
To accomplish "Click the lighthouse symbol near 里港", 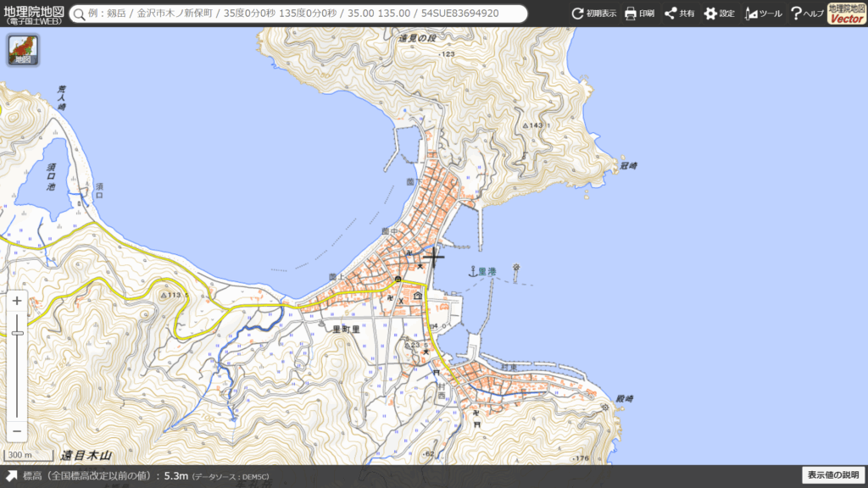I will tap(516, 268).
